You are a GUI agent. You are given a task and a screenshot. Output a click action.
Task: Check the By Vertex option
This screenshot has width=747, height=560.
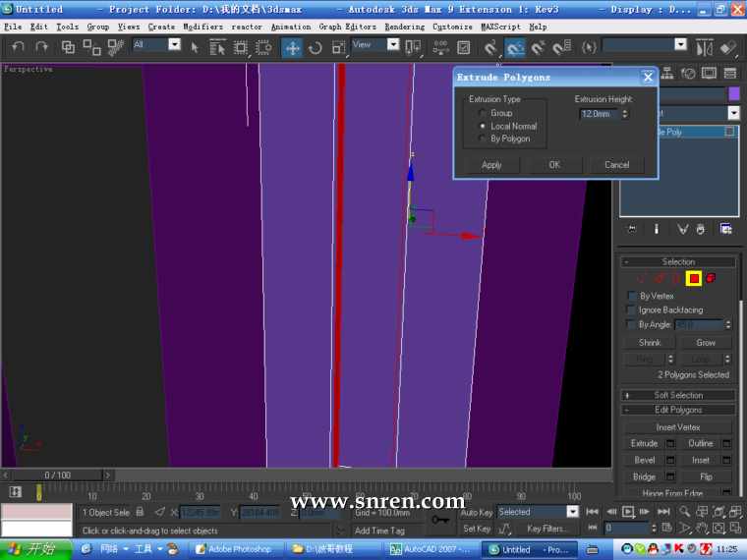[x=632, y=296]
